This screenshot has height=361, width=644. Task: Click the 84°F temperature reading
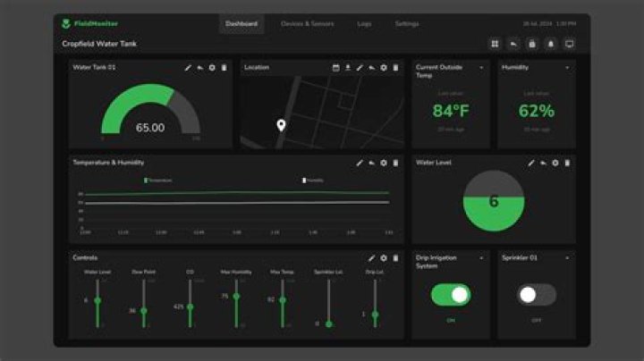451,111
